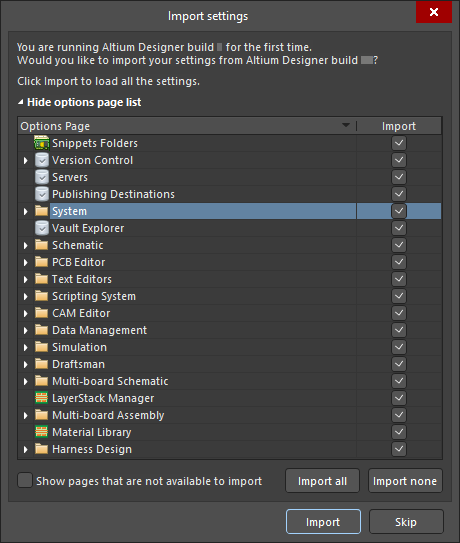Expand the Draftsman tree node
Screen dimensions: 460x543
(25, 364)
